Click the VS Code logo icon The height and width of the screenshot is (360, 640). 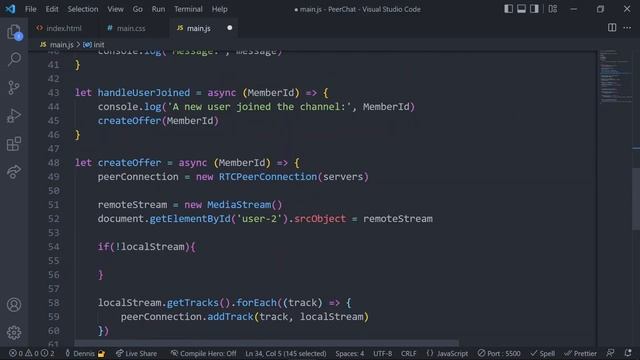click(10, 9)
